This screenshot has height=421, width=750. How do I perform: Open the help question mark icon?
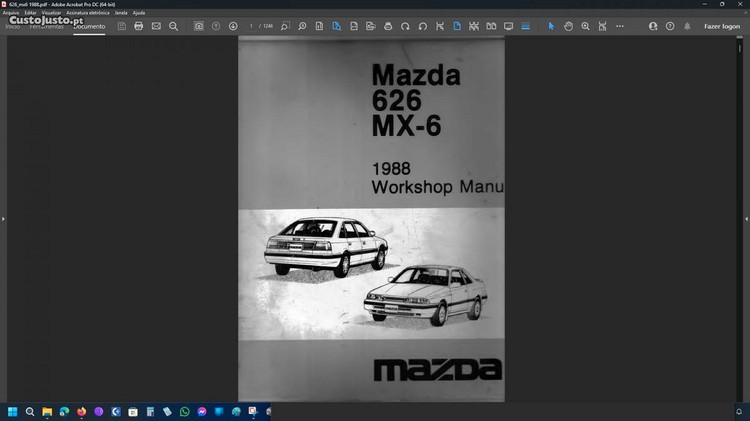669,26
